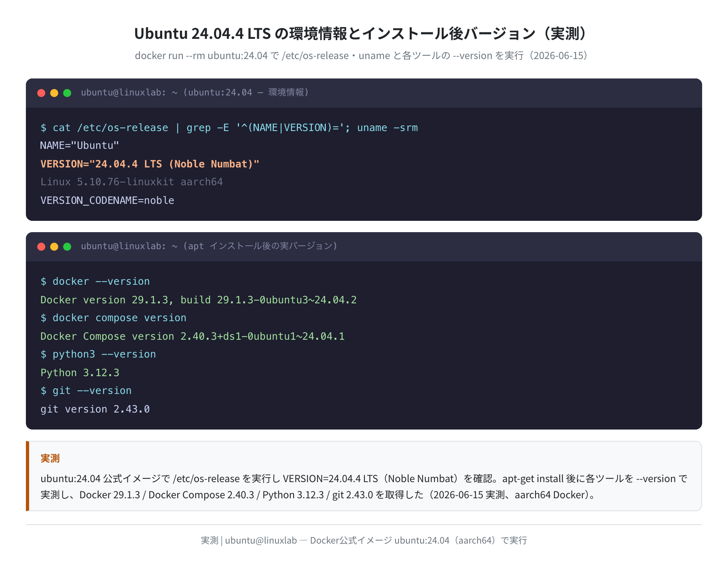This screenshot has height=563, width=728.
Task: Click the green maximize dot on the 環境情報 terminal
Action: (x=67, y=93)
